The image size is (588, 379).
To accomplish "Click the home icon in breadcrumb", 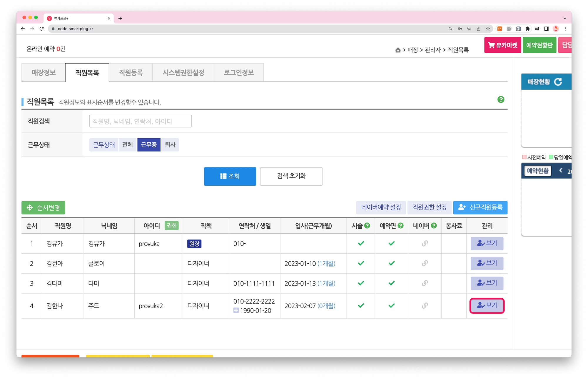I will [x=398, y=50].
